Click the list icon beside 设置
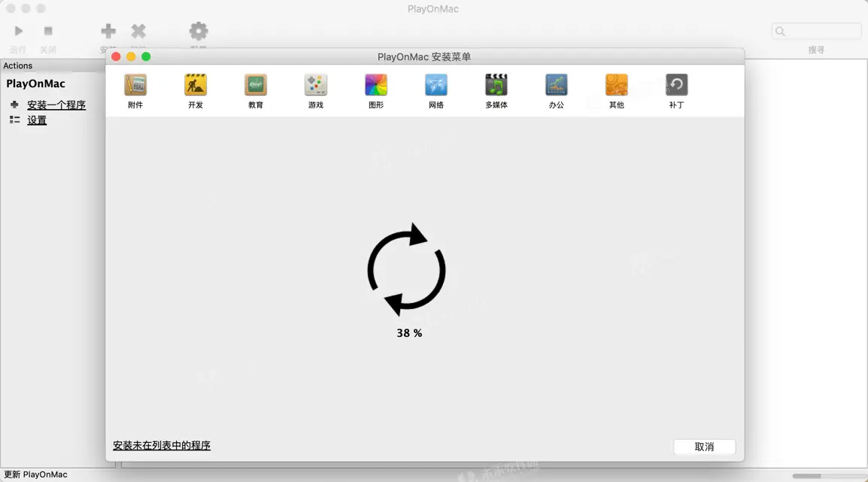Image resolution: width=868 pixels, height=482 pixels. point(14,120)
